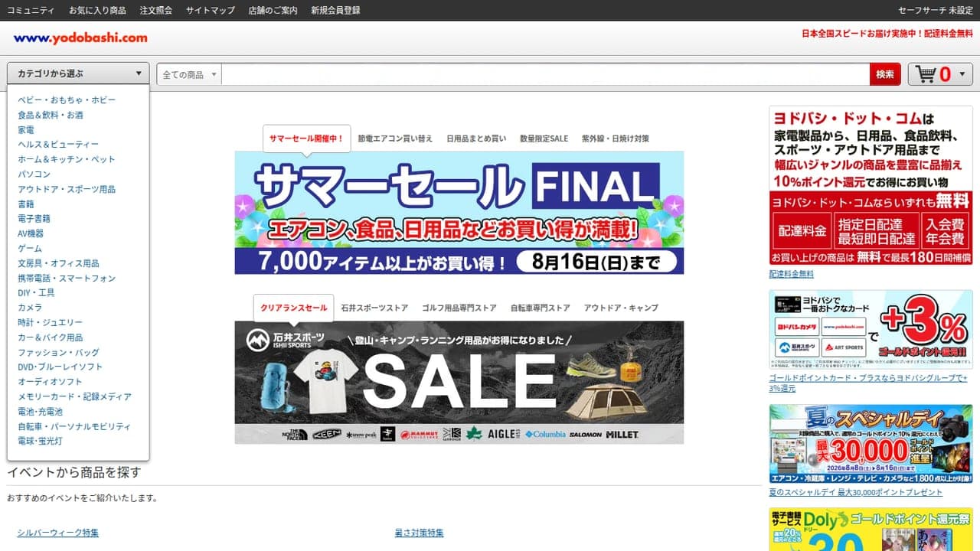Screen dimensions: 980x551
Task: Select category アウトドア・スポーツ用品
Action: (x=67, y=189)
